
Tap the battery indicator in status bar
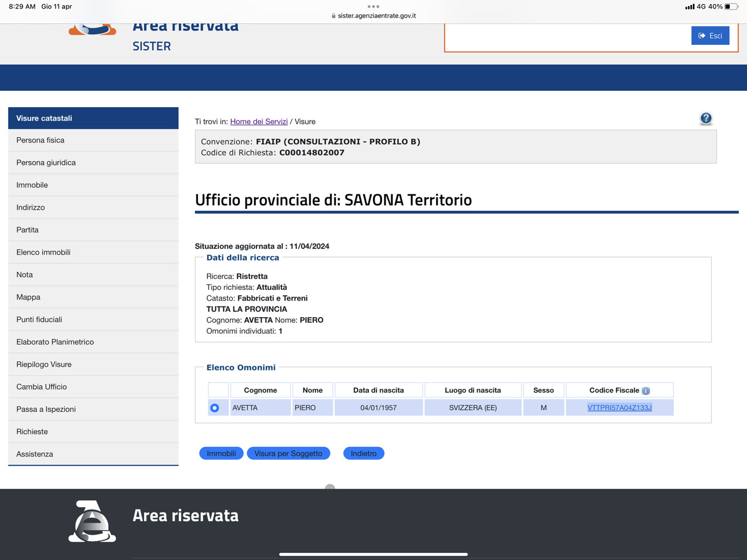click(730, 6)
